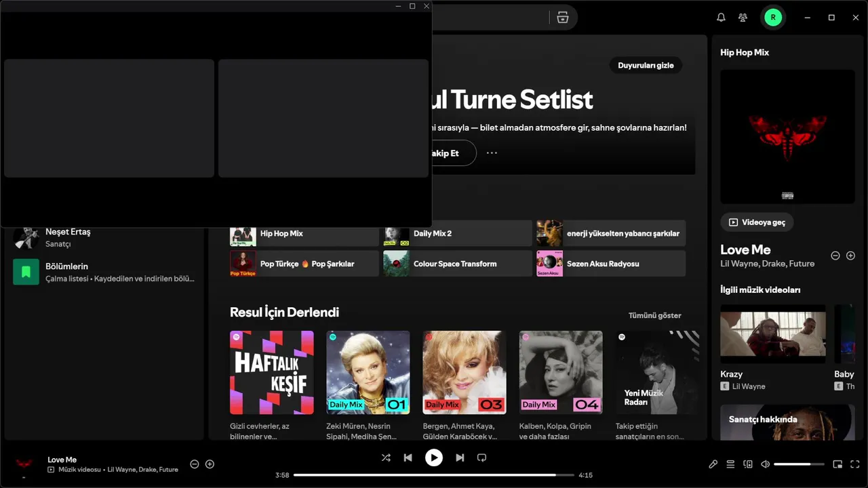Click the green Bölümlerin bookmark icon

click(x=26, y=272)
